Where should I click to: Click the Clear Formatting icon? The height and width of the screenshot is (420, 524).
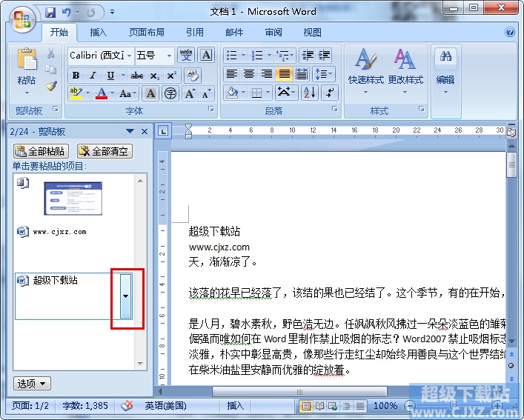tap(192, 76)
